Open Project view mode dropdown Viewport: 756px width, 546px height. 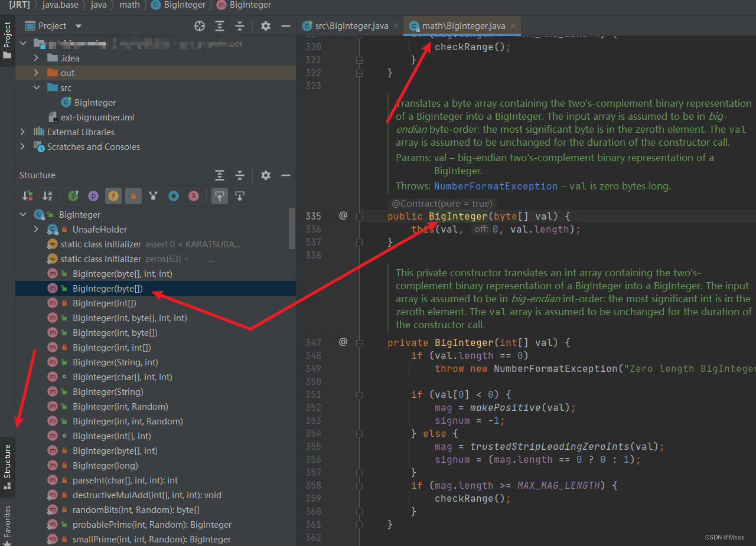(79, 26)
